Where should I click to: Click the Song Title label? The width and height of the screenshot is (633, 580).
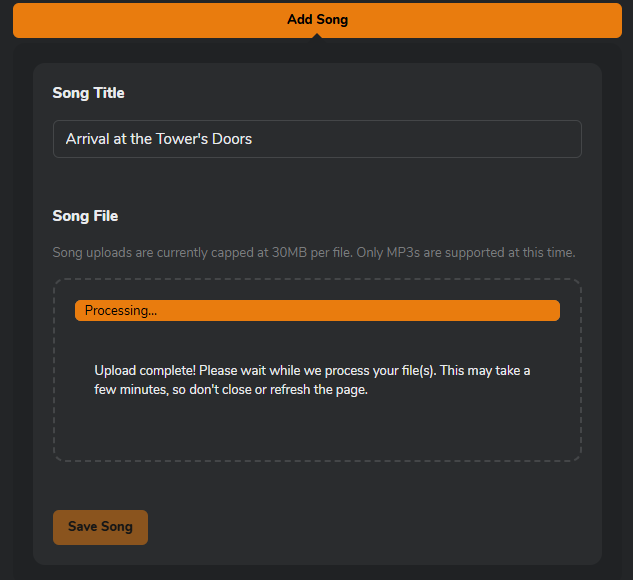pos(88,93)
